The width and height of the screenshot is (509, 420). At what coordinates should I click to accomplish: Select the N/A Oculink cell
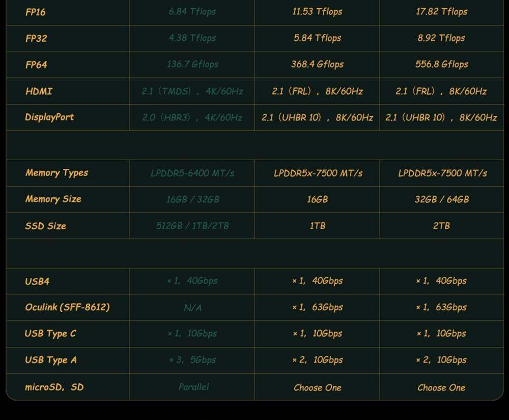point(192,308)
